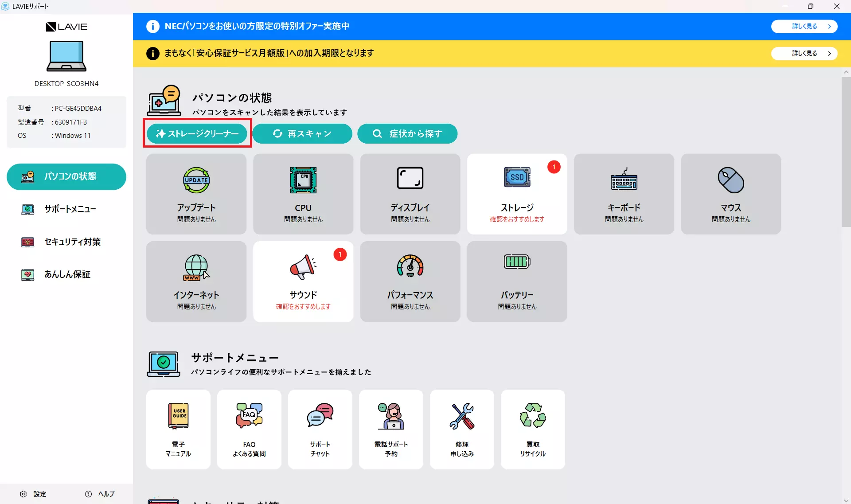Open the マウス status card
Image resolution: width=851 pixels, height=504 pixels.
(x=731, y=194)
